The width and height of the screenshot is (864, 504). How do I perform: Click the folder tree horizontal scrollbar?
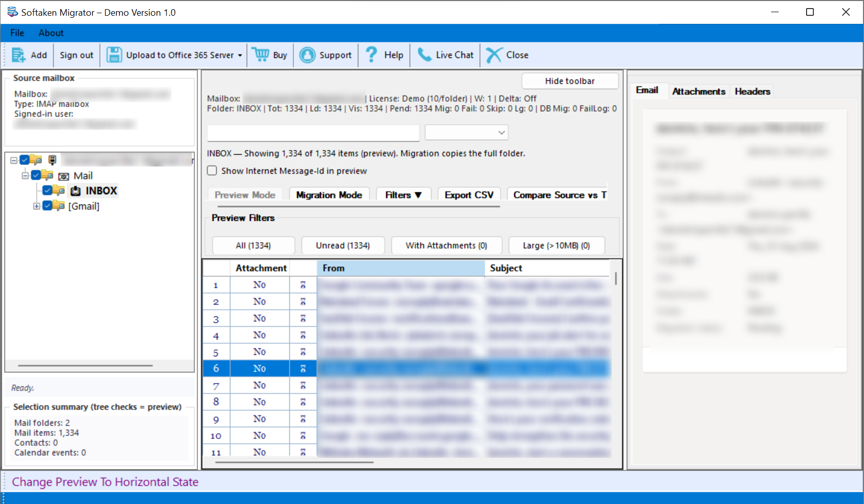click(x=85, y=365)
